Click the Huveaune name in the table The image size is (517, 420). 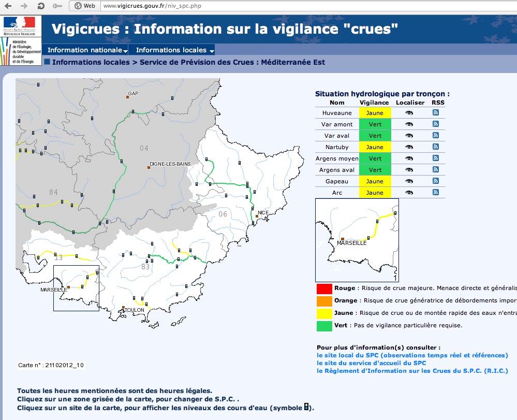pyautogui.click(x=337, y=113)
